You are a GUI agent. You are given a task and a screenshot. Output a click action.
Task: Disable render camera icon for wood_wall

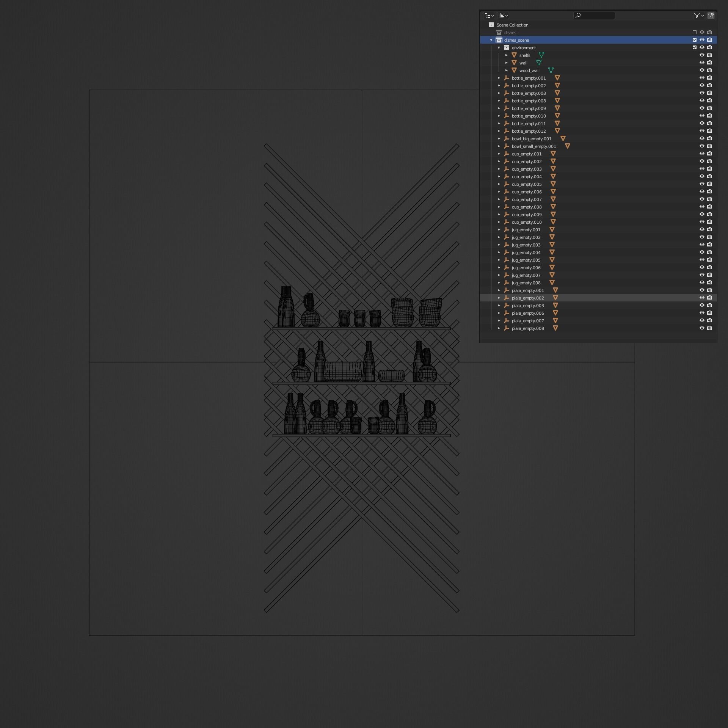click(x=710, y=71)
